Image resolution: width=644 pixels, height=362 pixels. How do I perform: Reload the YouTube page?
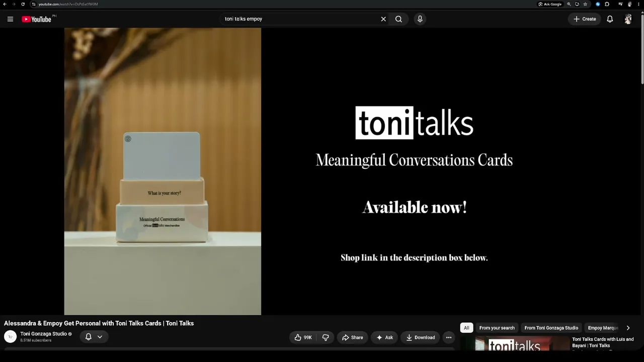23,4
